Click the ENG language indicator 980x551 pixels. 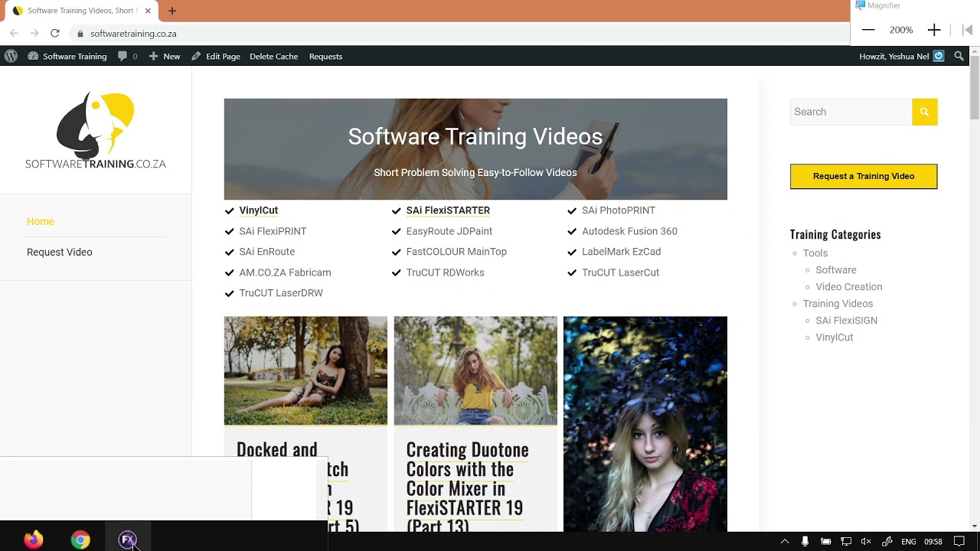(x=908, y=542)
